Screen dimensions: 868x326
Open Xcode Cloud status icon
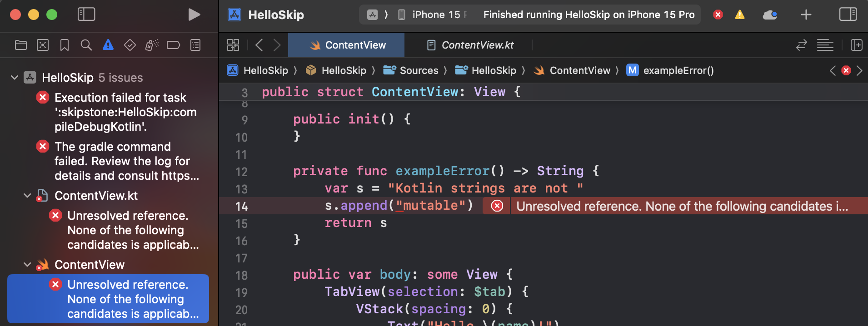[x=770, y=15]
